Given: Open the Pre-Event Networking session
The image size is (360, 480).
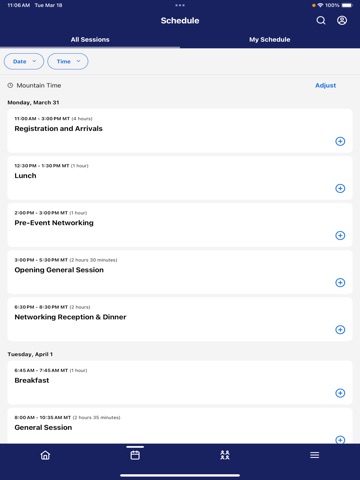Looking at the screenshot, I should 180,225.
